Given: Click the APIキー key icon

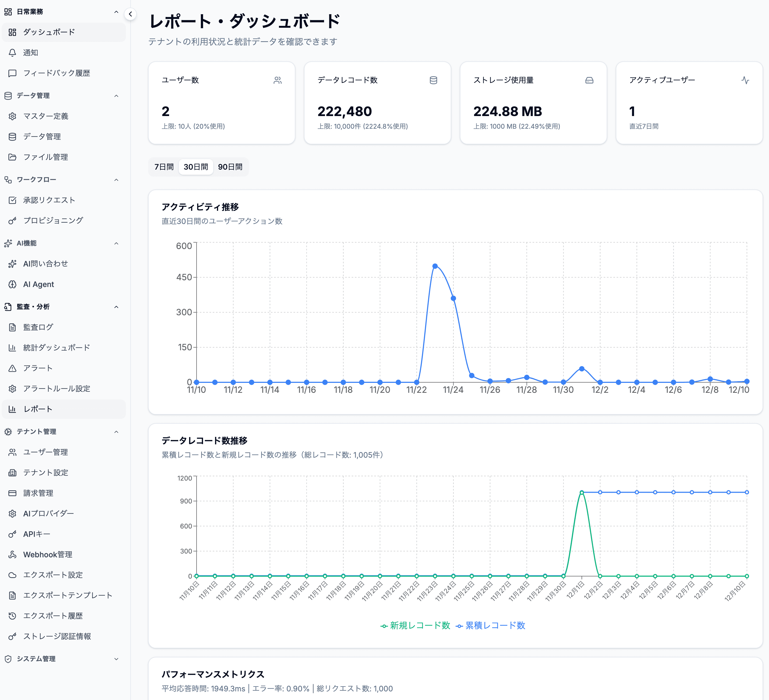Looking at the screenshot, I should tap(12, 534).
